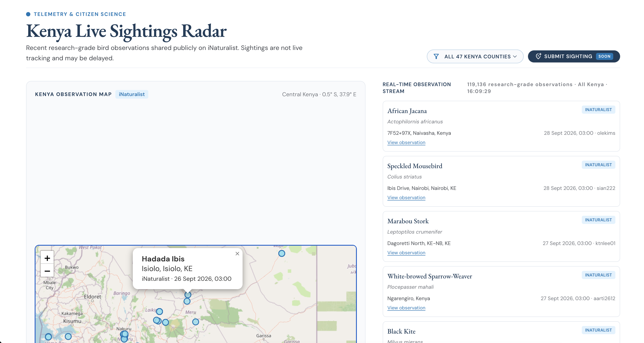View observation for Marabou Stork
This screenshot has height=343, width=644.
[406, 253]
